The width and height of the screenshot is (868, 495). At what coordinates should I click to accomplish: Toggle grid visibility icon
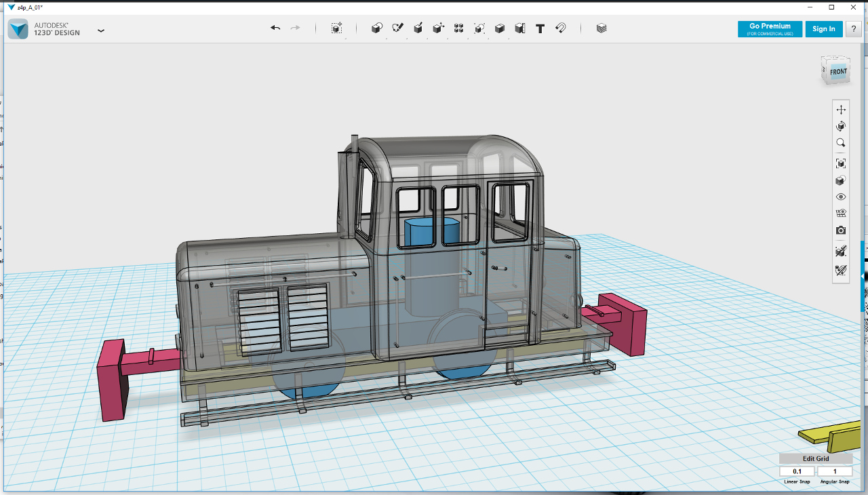[841, 214]
